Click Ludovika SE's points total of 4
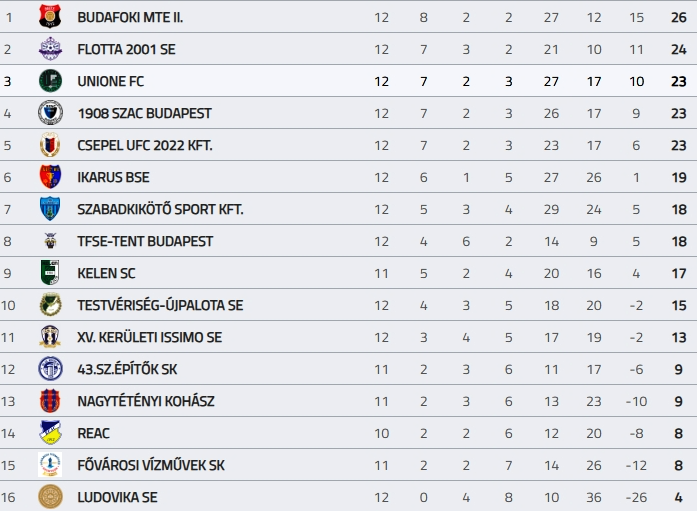Image resolution: width=697 pixels, height=511 pixels. coord(679,497)
